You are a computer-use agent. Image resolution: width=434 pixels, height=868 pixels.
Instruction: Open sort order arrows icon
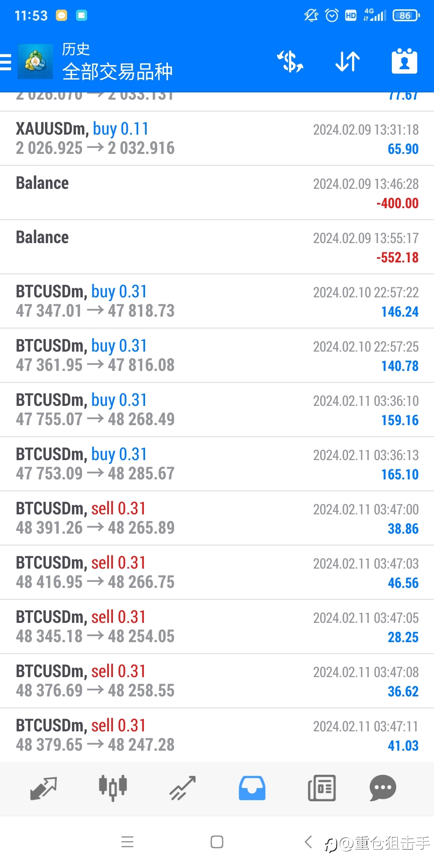[x=348, y=61]
